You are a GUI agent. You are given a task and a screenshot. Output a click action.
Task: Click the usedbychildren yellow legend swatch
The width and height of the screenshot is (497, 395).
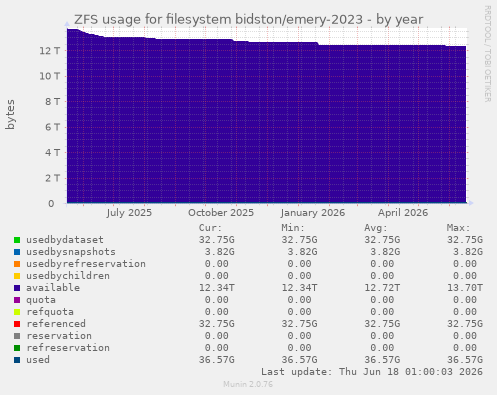tap(17, 276)
